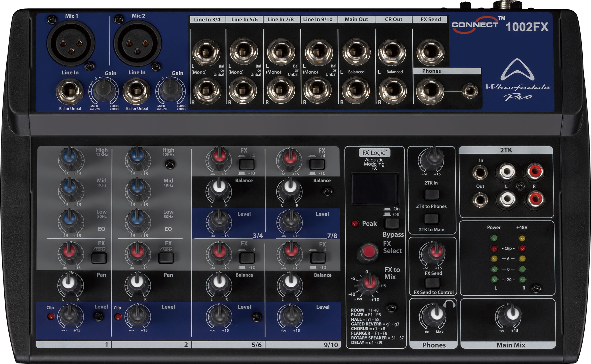The image size is (591, 364).
Task: Click the large Phones quarter-inch jack
Action: pos(430,91)
